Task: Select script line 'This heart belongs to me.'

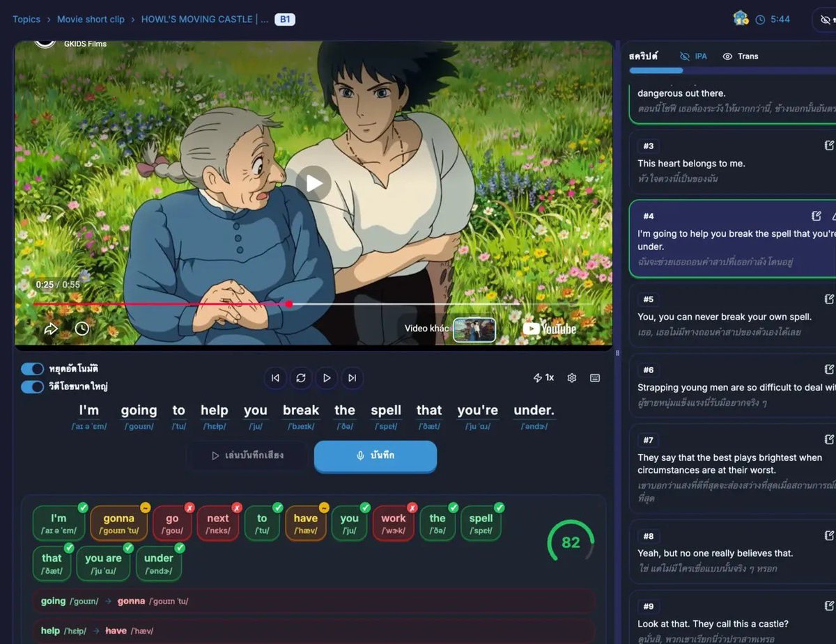Action: pyautogui.click(x=732, y=162)
